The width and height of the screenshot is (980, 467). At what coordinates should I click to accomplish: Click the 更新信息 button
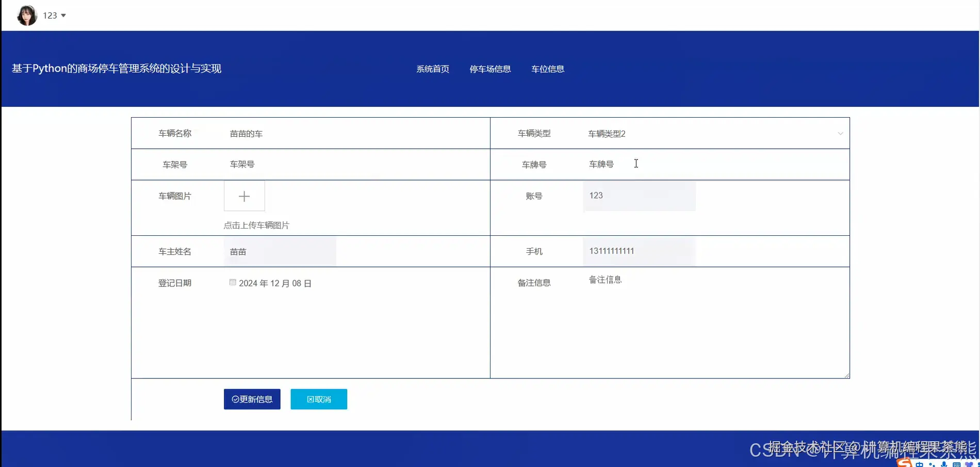[252, 399]
